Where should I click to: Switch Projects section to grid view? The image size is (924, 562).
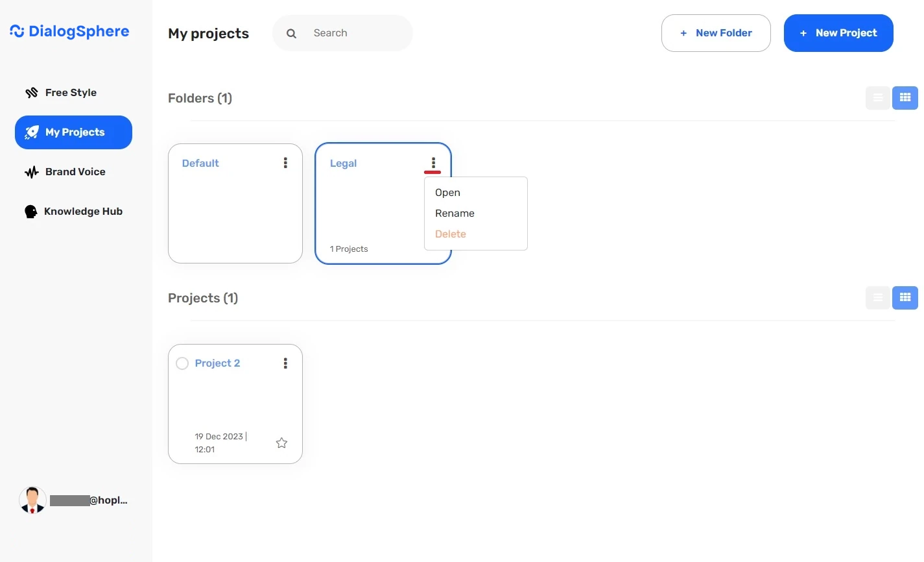[905, 298]
